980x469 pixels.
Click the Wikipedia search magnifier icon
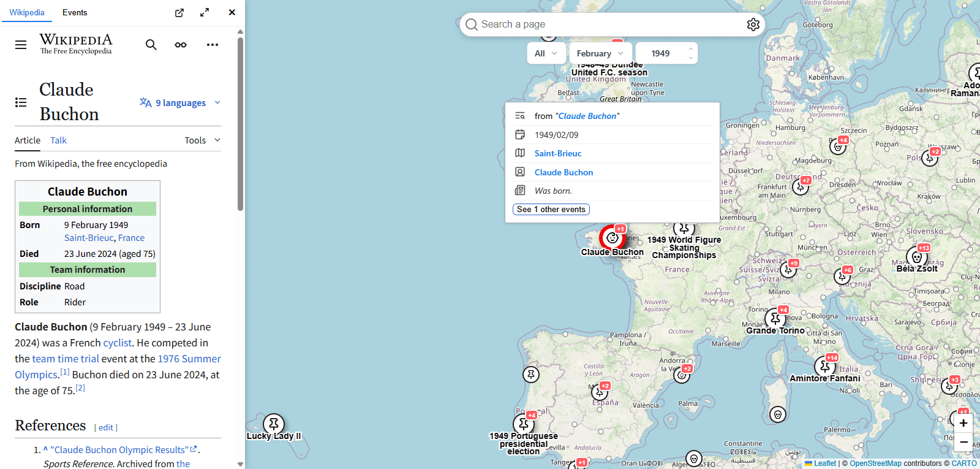click(x=151, y=45)
